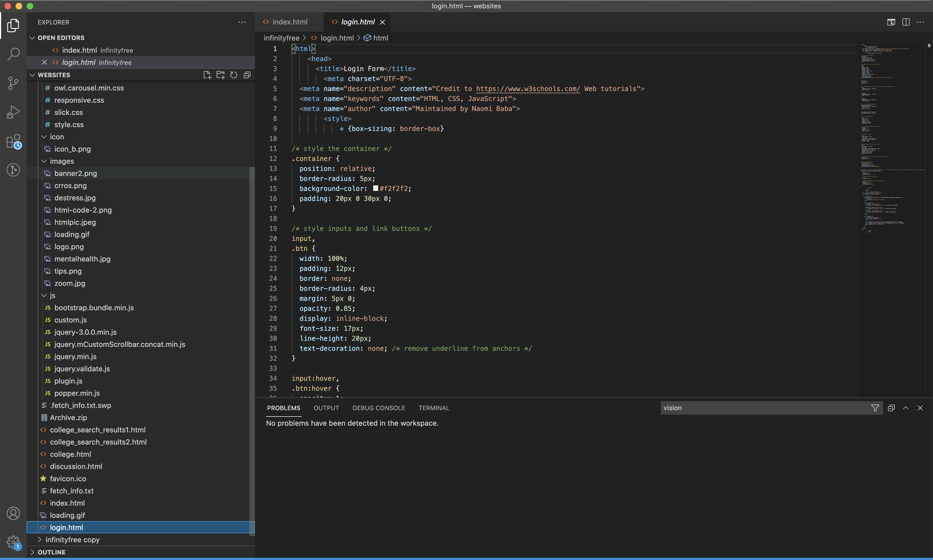933x560 pixels.
Task: Refresh the explorer file tree
Action: pos(234,75)
